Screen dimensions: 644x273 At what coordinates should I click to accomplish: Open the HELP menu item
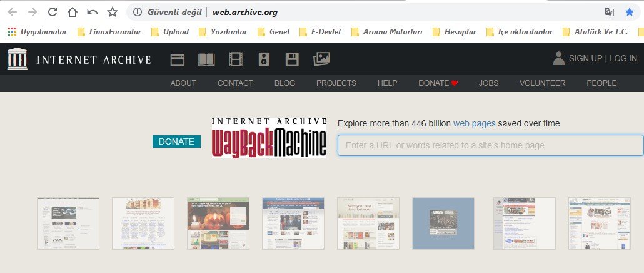pos(387,83)
